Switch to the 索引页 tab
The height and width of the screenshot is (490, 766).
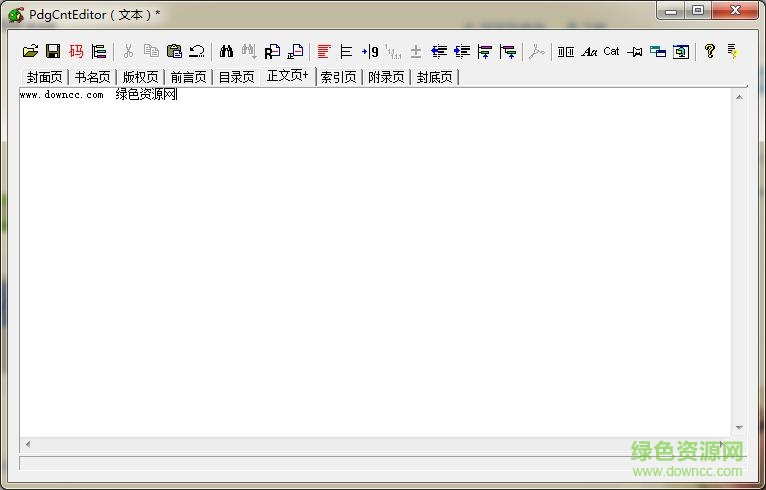(338, 77)
